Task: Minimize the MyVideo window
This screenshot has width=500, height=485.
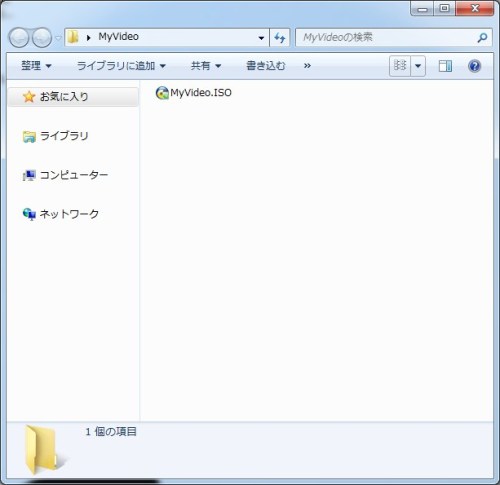Action: (422, 9)
